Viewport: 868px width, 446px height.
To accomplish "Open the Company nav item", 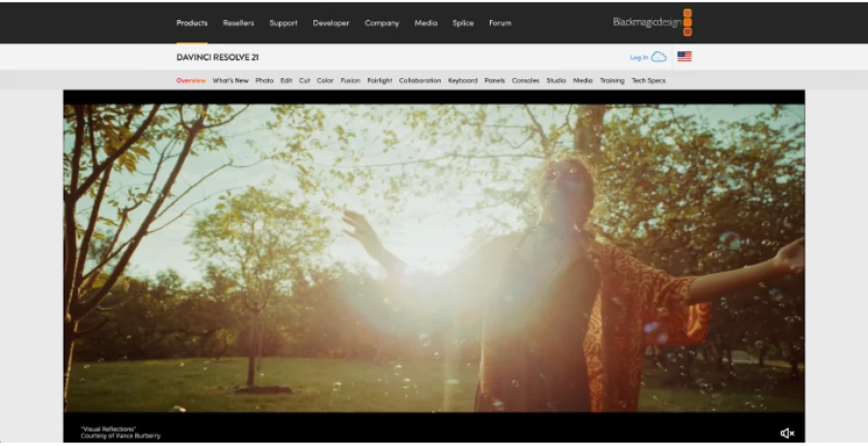I will [382, 23].
